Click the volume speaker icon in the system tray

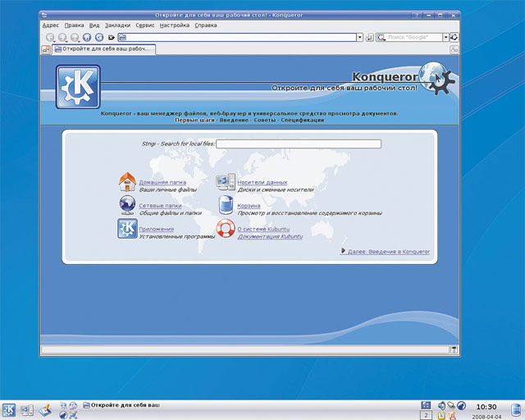pyautogui.click(x=441, y=405)
